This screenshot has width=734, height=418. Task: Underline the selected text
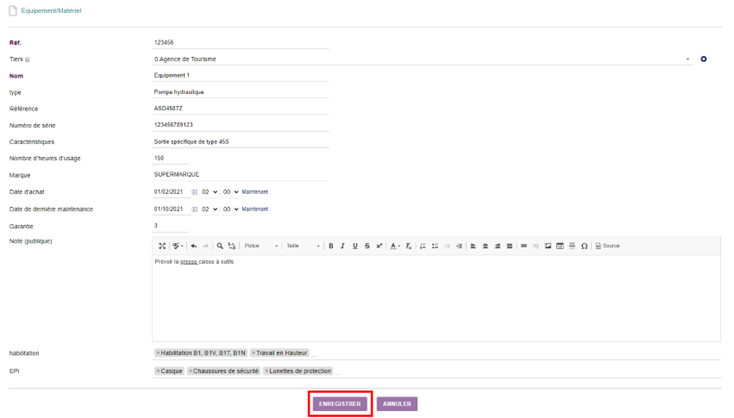point(355,246)
